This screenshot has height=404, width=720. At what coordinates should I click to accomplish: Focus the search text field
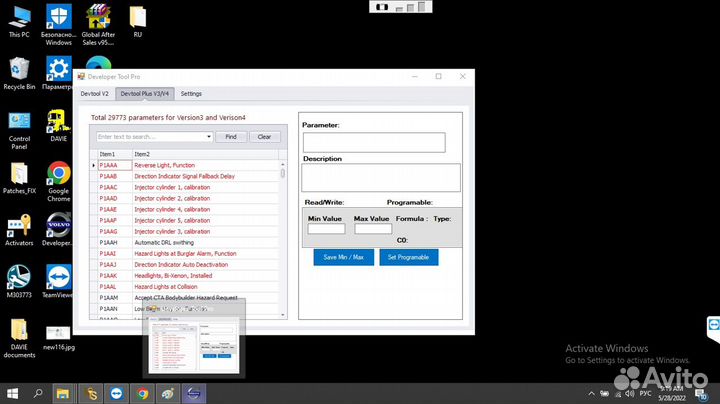[x=151, y=137]
